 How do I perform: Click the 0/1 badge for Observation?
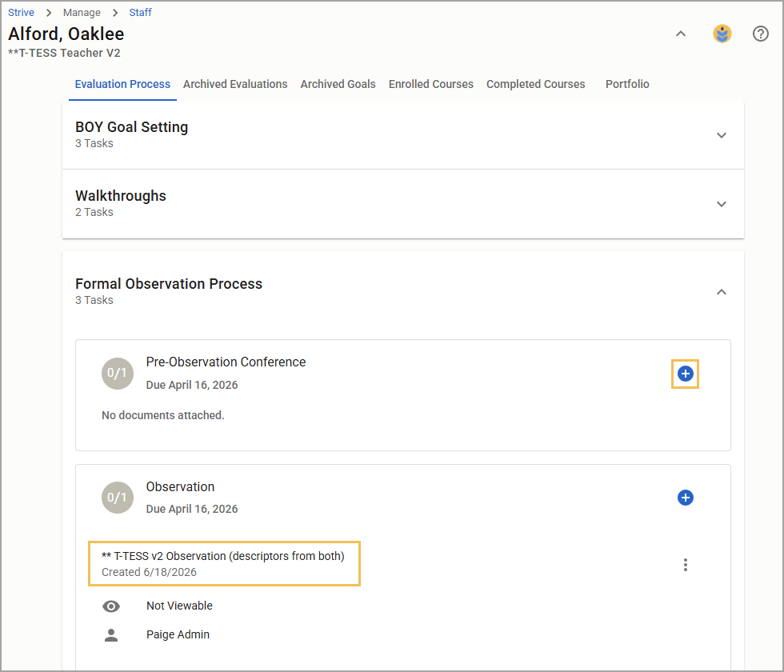coord(118,498)
